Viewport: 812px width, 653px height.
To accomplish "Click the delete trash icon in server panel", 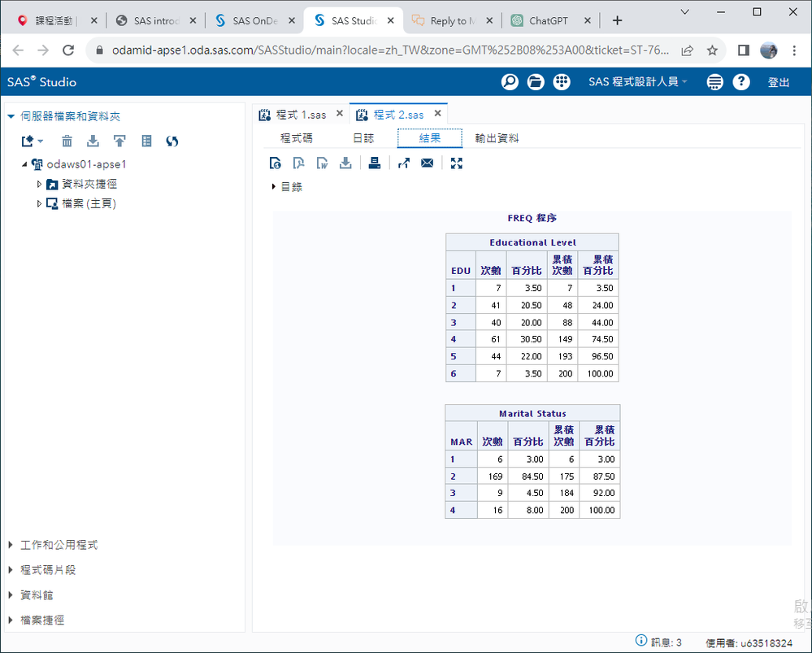I will [x=67, y=141].
